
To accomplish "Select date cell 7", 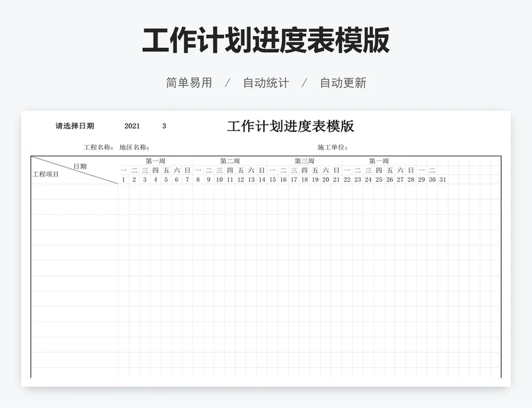I will coord(188,180).
